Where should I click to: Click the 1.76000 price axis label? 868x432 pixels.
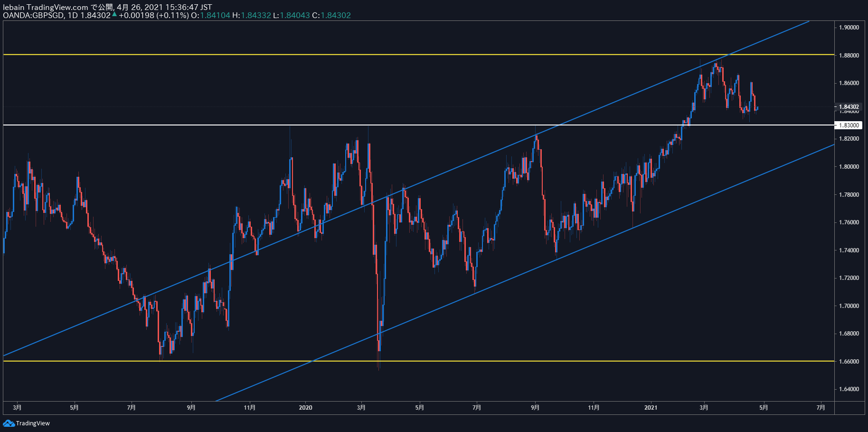click(x=849, y=222)
